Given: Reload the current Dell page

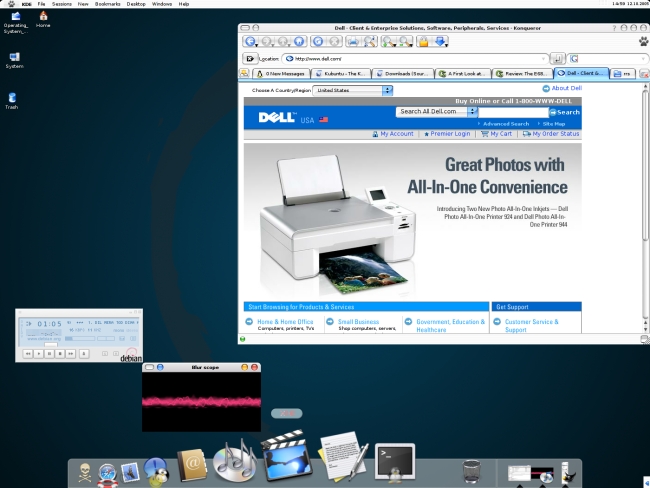Looking at the screenshot, I should pos(318,41).
